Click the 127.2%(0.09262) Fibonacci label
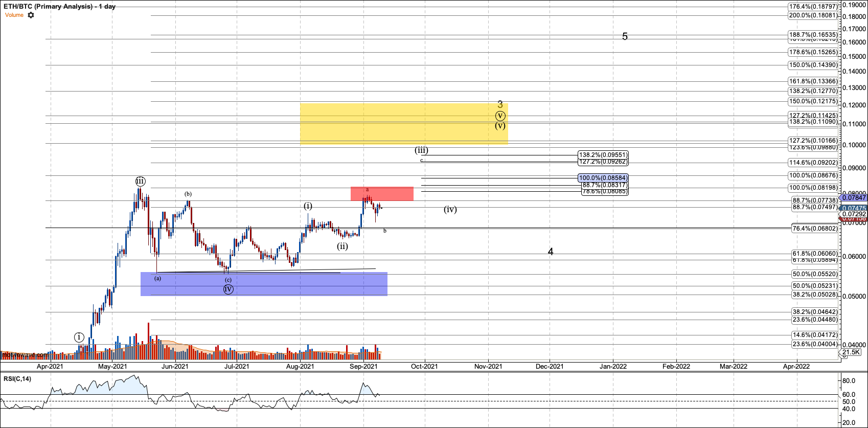The image size is (868, 428). point(603,162)
